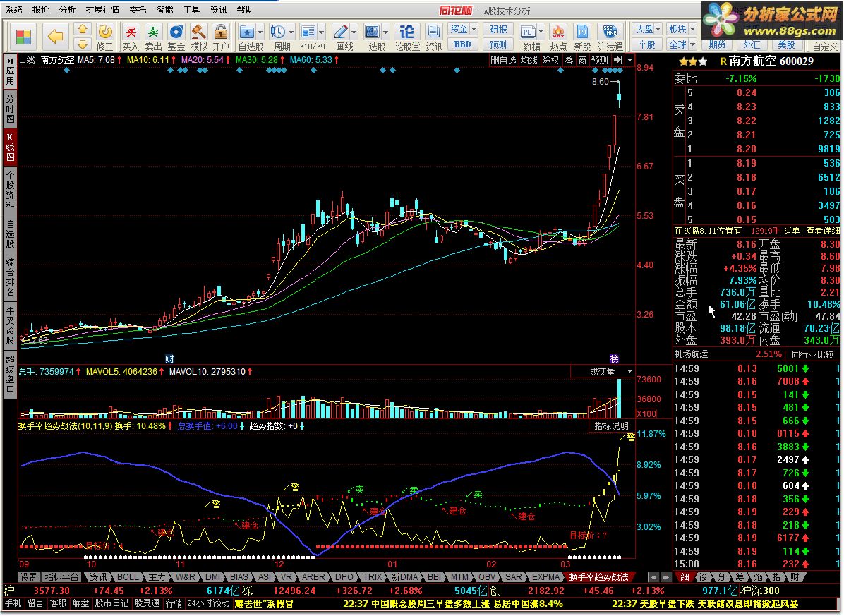Select the BOLL indicator tab
Viewport: 844px width, 616px height.
[127, 576]
